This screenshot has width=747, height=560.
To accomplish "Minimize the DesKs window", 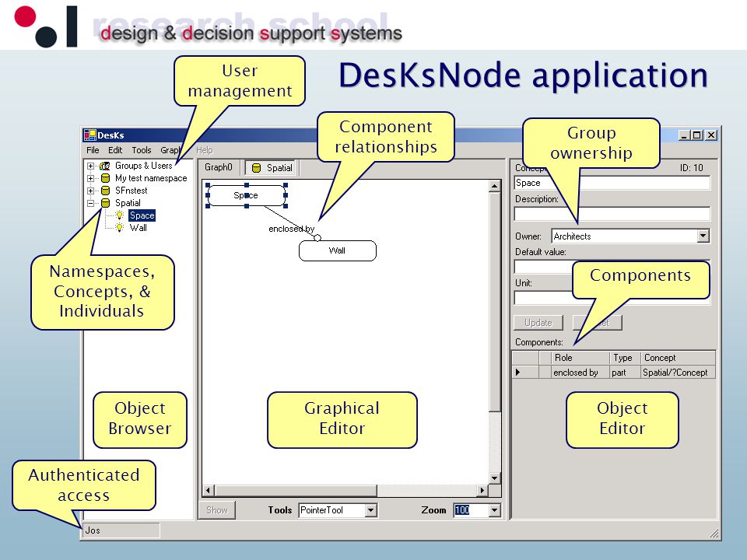I will coord(684,135).
